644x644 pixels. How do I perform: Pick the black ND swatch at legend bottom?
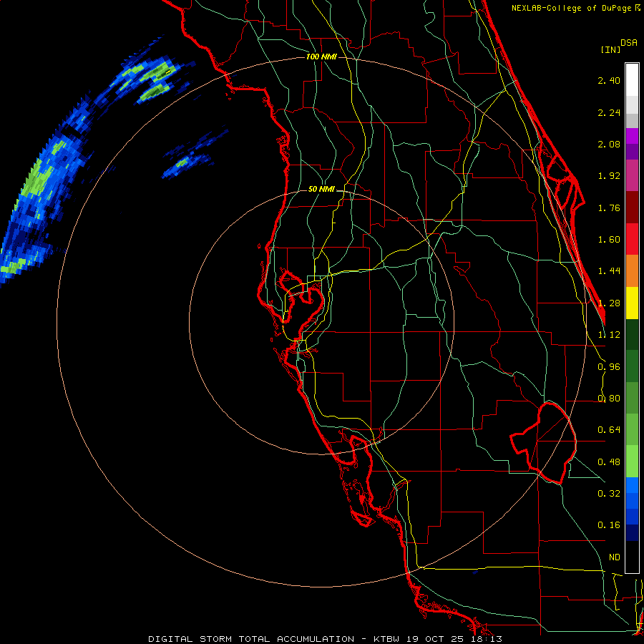(x=632, y=557)
